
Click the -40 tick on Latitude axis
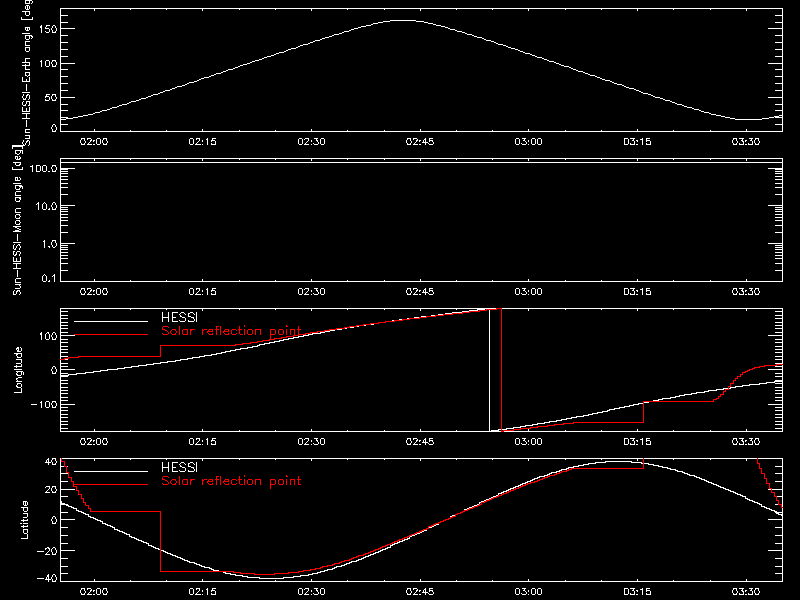tap(47, 578)
